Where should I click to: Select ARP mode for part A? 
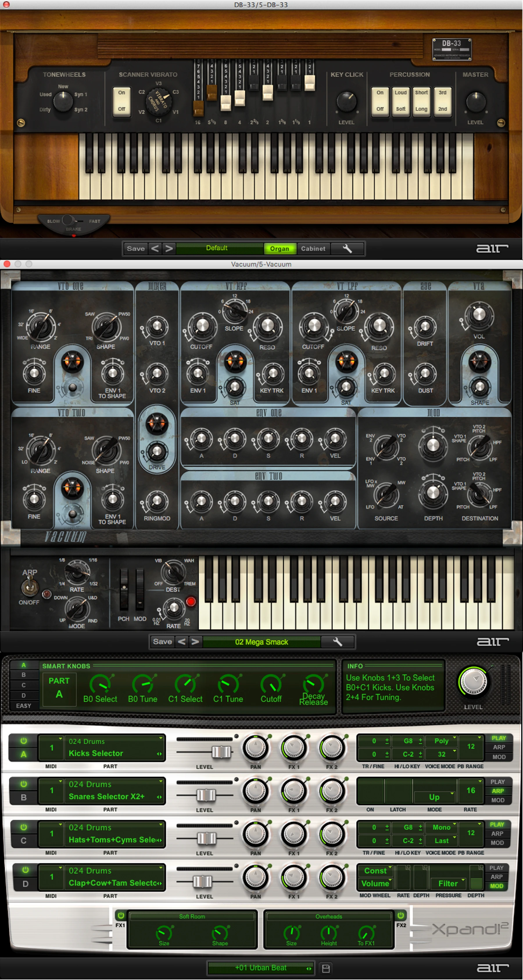(499, 747)
